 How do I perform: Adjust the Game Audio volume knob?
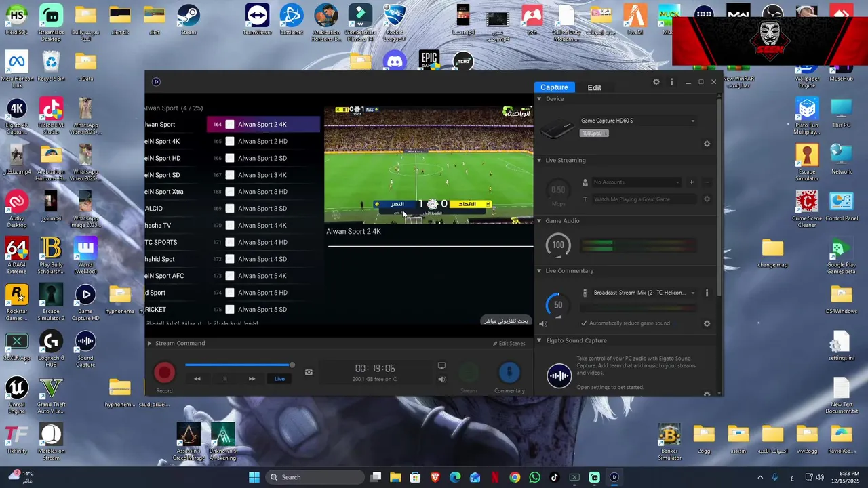coord(558,245)
